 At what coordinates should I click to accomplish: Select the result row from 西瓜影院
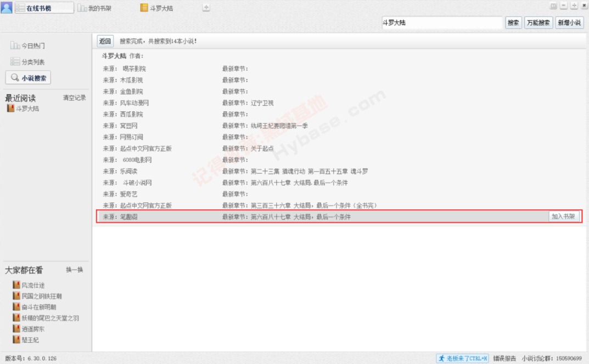click(x=339, y=114)
